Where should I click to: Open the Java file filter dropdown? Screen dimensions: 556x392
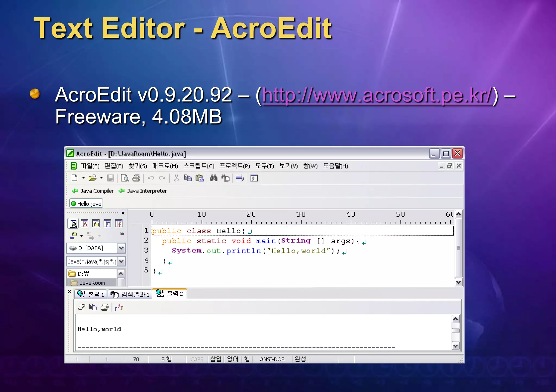coord(121,262)
